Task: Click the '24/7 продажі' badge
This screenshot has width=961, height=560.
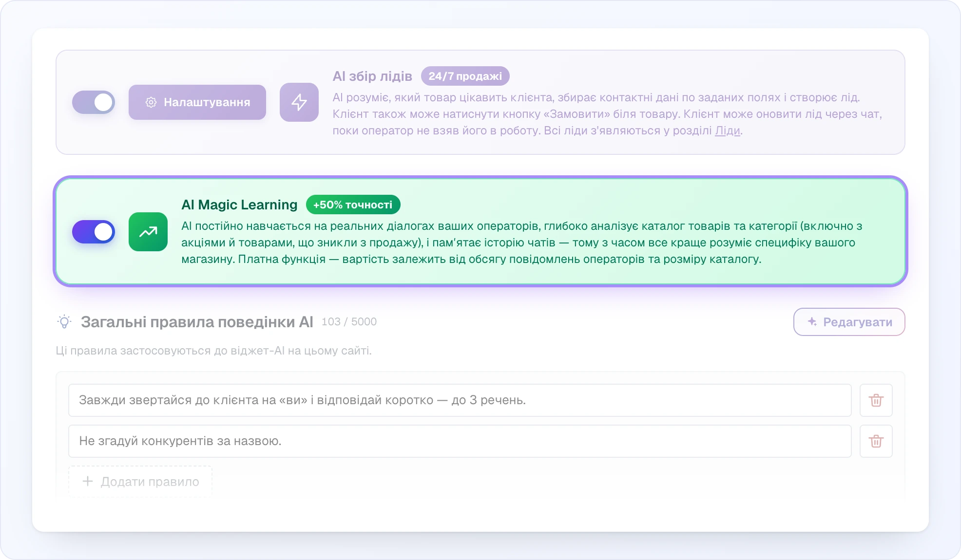Action: (465, 76)
